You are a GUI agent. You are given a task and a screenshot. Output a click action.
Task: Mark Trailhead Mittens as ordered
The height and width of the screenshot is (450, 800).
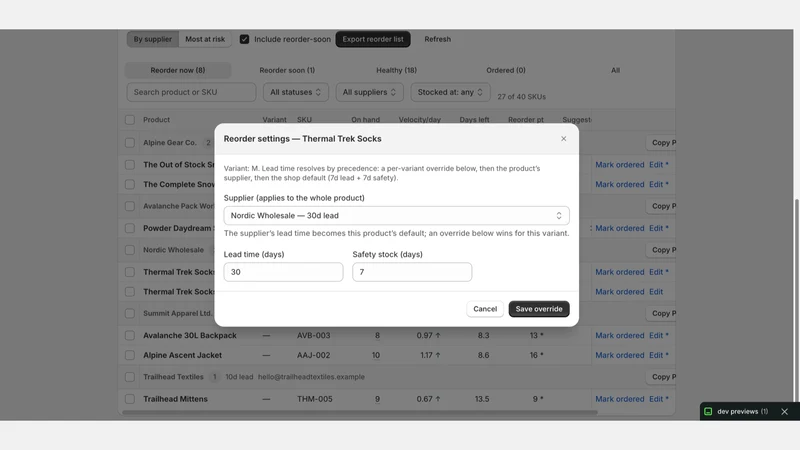point(619,399)
